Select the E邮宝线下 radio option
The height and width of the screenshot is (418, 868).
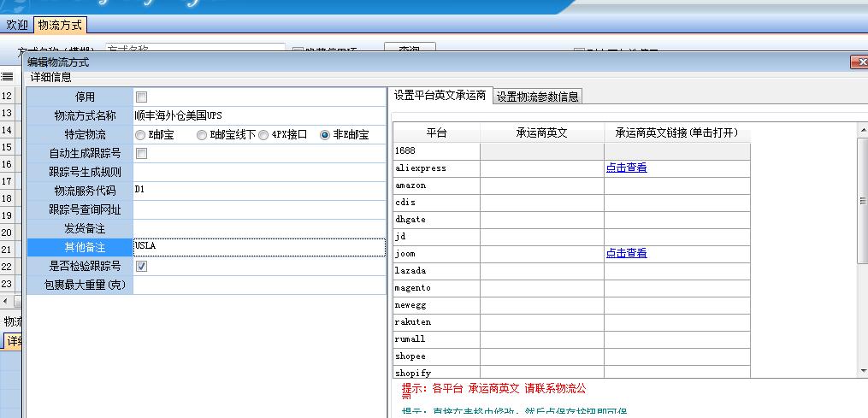(x=202, y=134)
